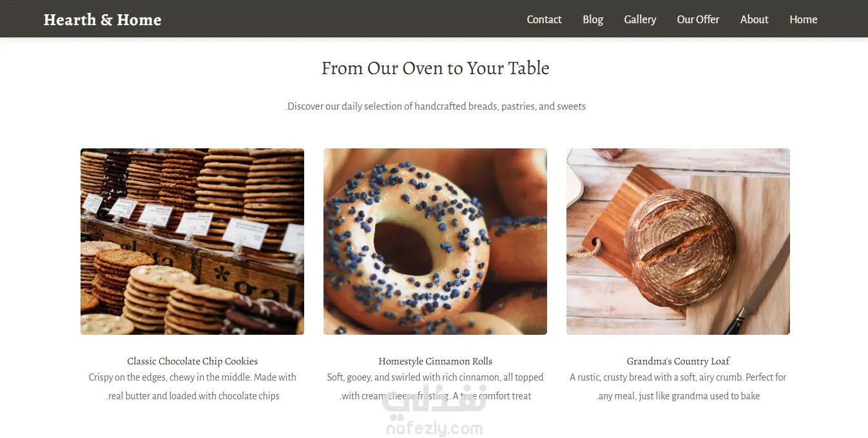Screen dimensions: 868x438
Task: Go to the Blog nav link
Action: (593, 19)
